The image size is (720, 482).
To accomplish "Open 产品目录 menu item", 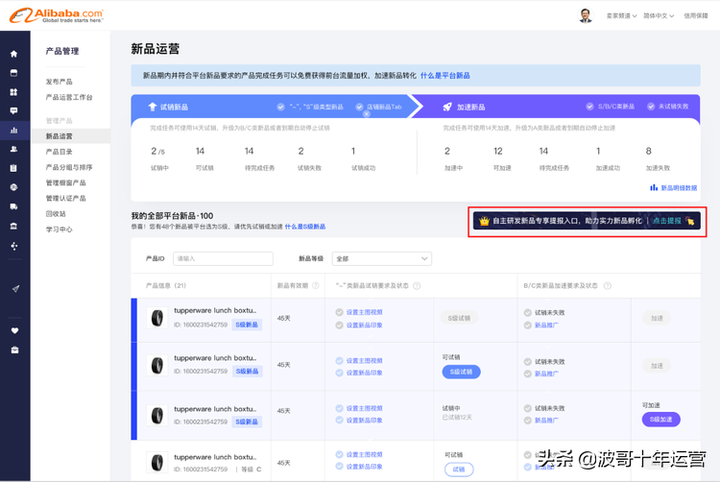I will [x=59, y=151].
